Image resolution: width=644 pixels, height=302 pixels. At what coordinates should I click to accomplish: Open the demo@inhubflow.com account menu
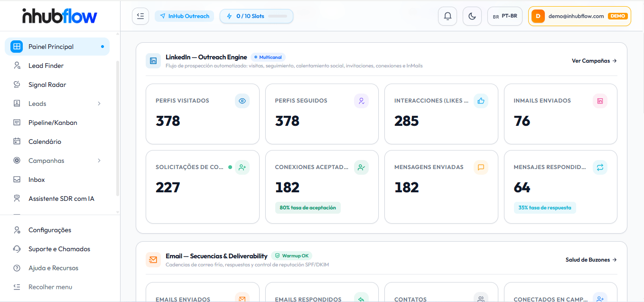(x=579, y=16)
